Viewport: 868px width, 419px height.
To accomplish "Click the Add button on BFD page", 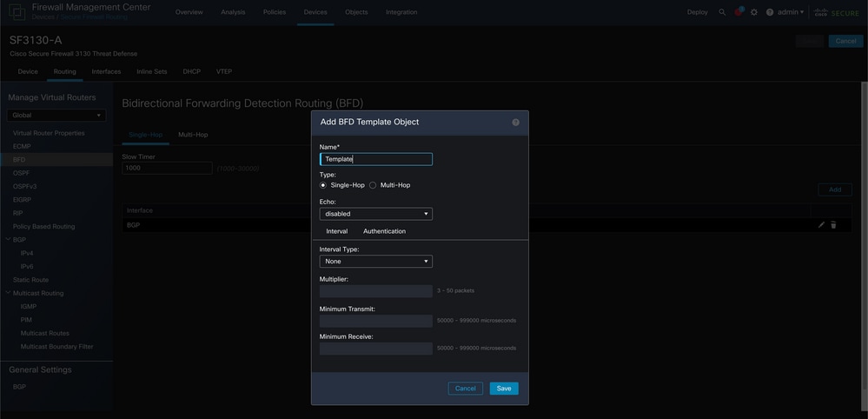I will coord(835,190).
